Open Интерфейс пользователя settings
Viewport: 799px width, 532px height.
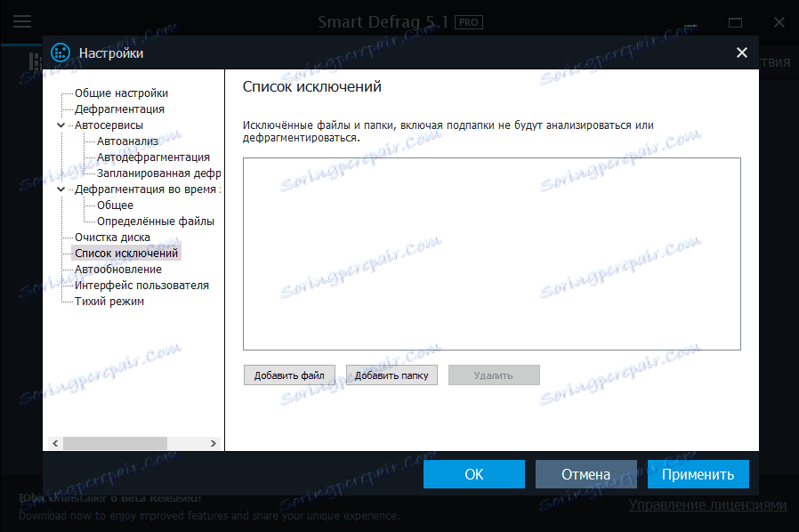140,285
